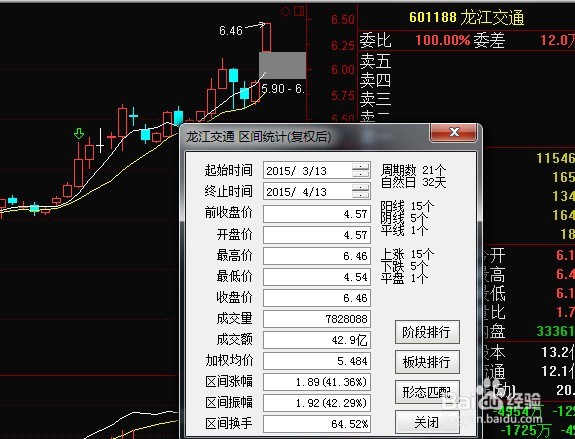Image resolution: width=575 pixels, height=439 pixels.
Task: Click the 卖五 order book row
Action: tap(466, 61)
